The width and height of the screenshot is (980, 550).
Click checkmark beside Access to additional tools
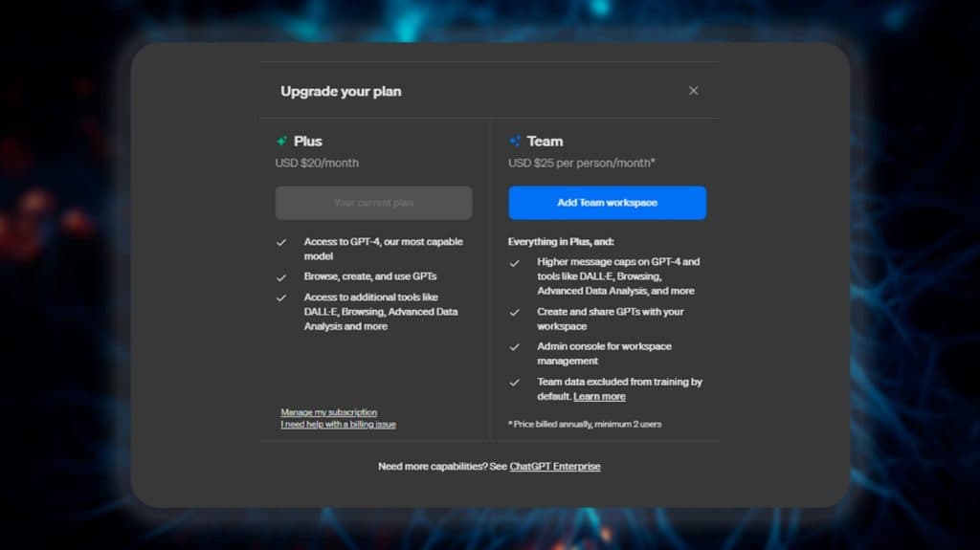point(281,297)
